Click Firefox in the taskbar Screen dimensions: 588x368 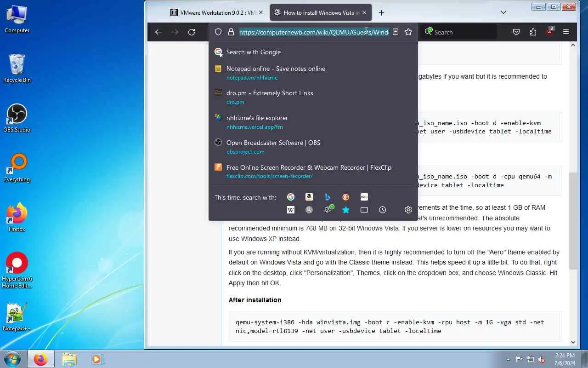tap(40, 359)
